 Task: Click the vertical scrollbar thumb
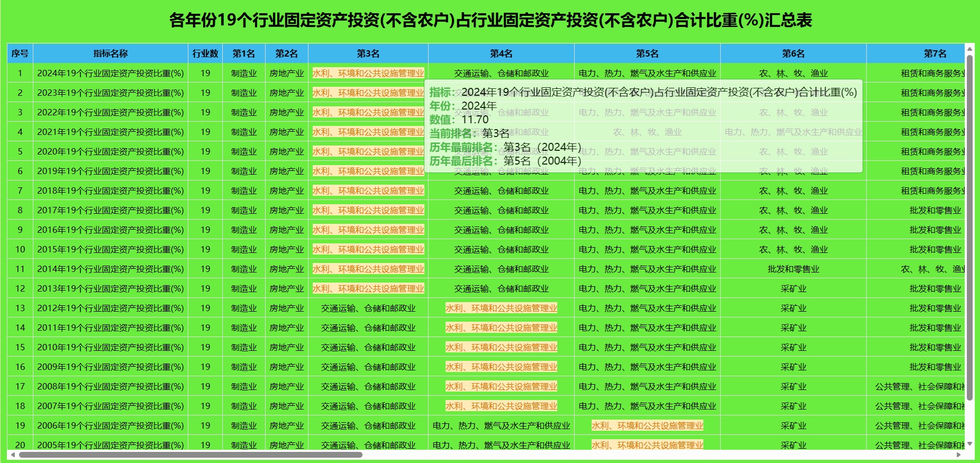[x=969, y=228]
